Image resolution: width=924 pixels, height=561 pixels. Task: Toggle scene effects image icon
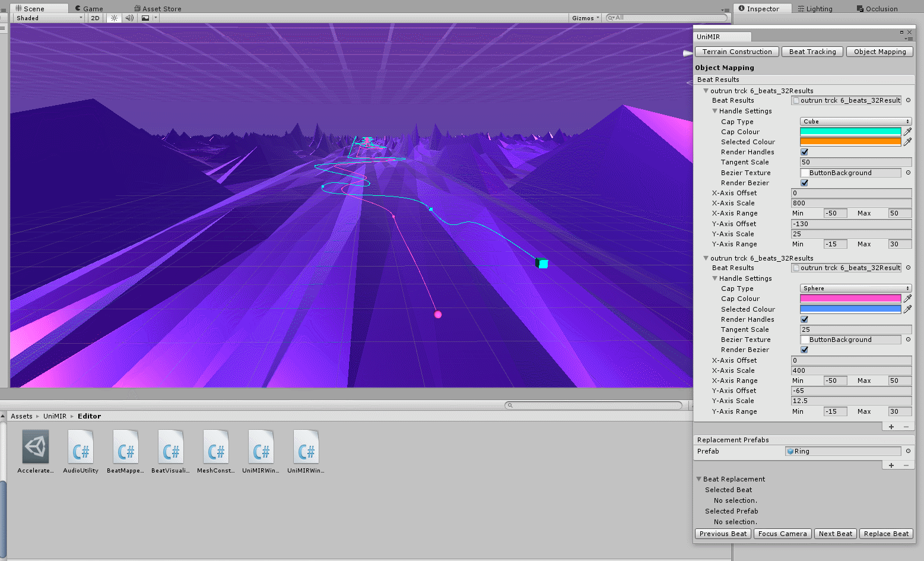coord(145,18)
